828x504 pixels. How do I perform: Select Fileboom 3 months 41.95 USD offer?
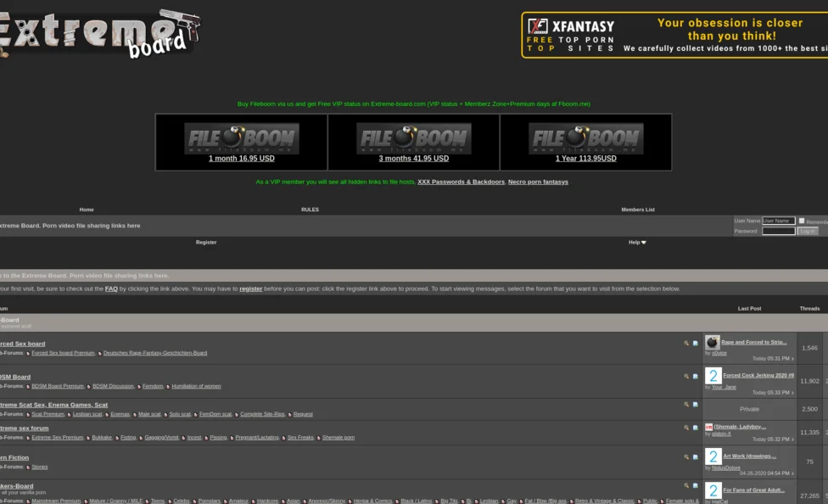413,159
